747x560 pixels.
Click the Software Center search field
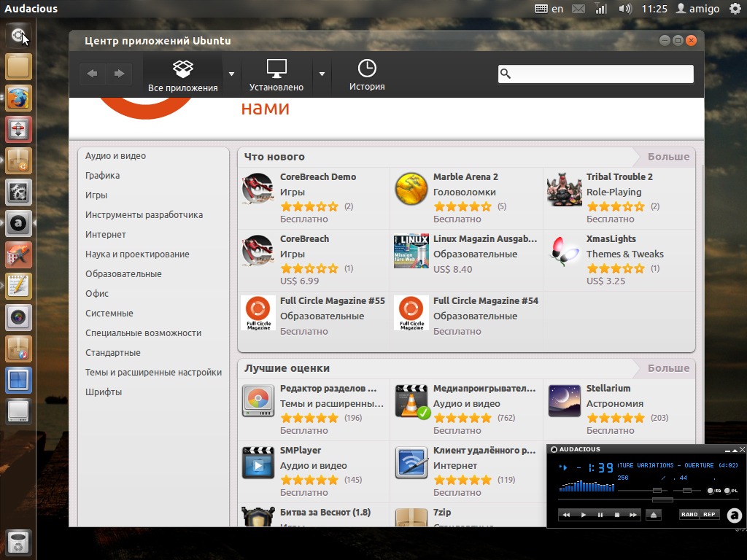pyautogui.click(x=595, y=74)
